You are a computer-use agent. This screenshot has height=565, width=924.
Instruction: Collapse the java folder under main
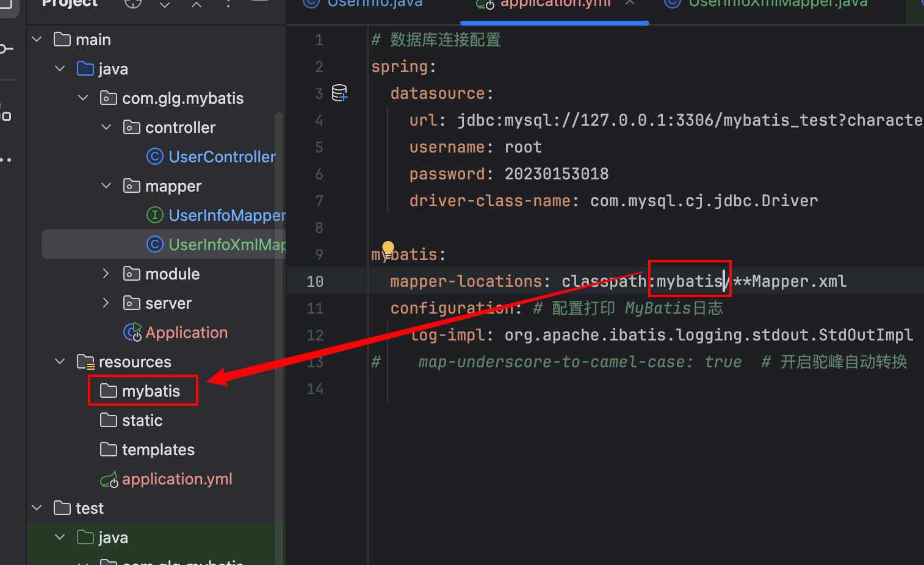point(60,69)
